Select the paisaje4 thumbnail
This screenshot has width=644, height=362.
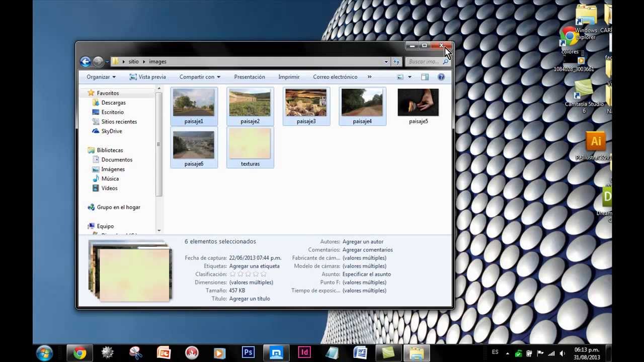(x=362, y=106)
